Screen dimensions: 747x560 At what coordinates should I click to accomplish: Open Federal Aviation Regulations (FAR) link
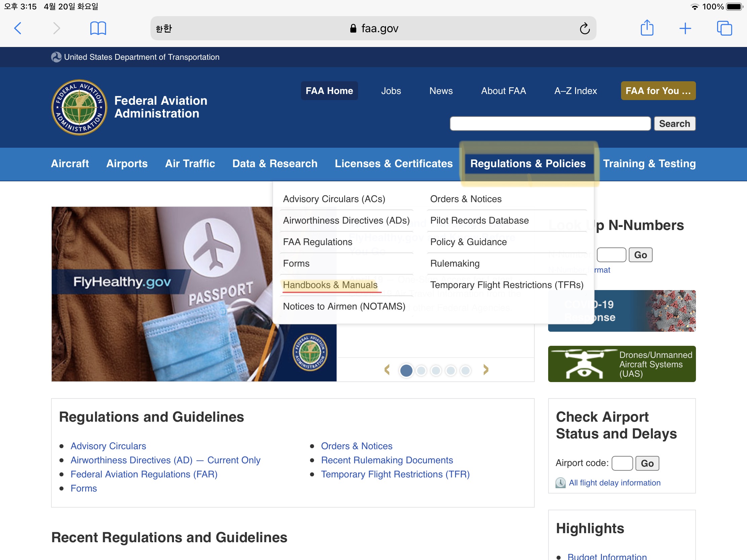pyautogui.click(x=144, y=475)
